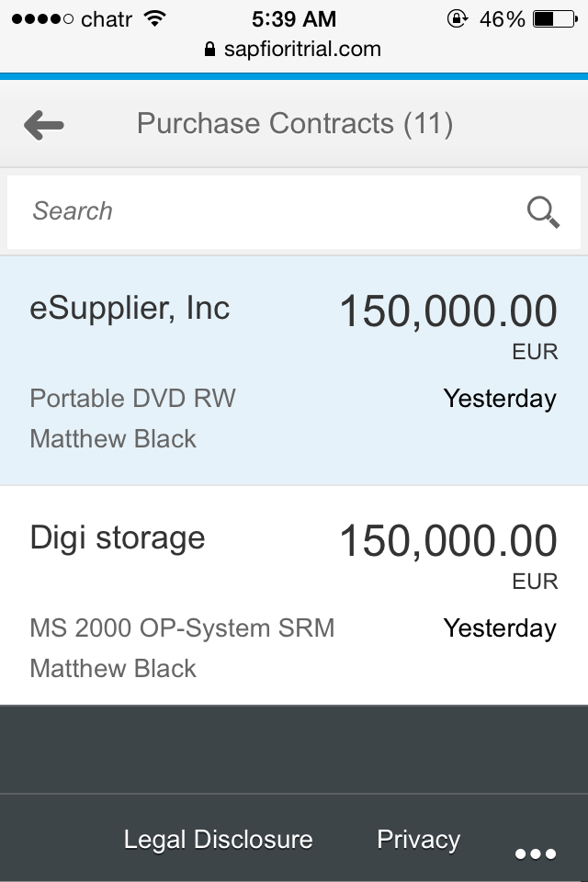Open the three-dots overflow menu
This screenshot has height=882, width=588.
536,854
